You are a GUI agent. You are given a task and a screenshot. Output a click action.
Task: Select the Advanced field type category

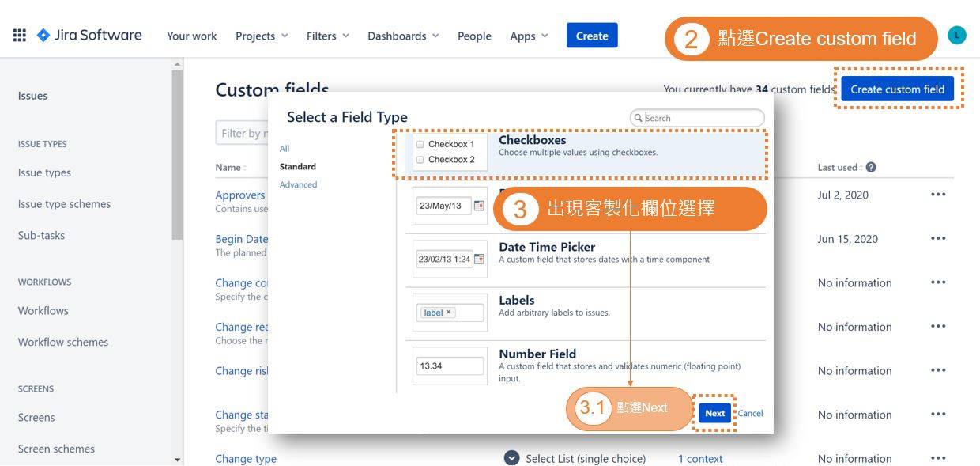tap(299, 184)
